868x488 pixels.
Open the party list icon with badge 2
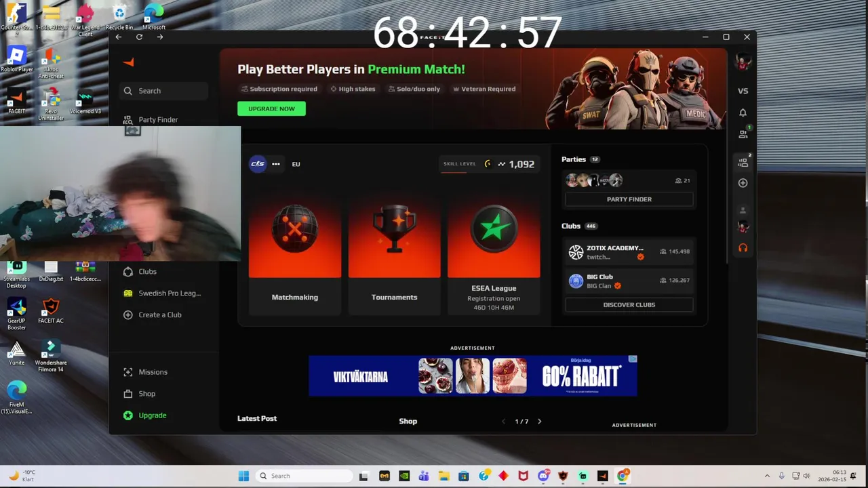coord(743,162)
